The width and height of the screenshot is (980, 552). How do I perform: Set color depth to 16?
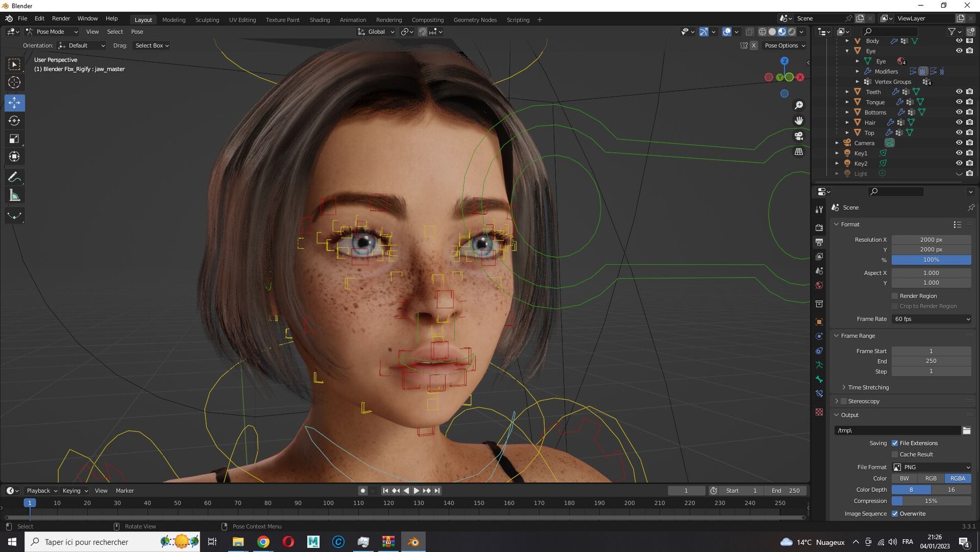pyautogui.click(x=951, y=490)
